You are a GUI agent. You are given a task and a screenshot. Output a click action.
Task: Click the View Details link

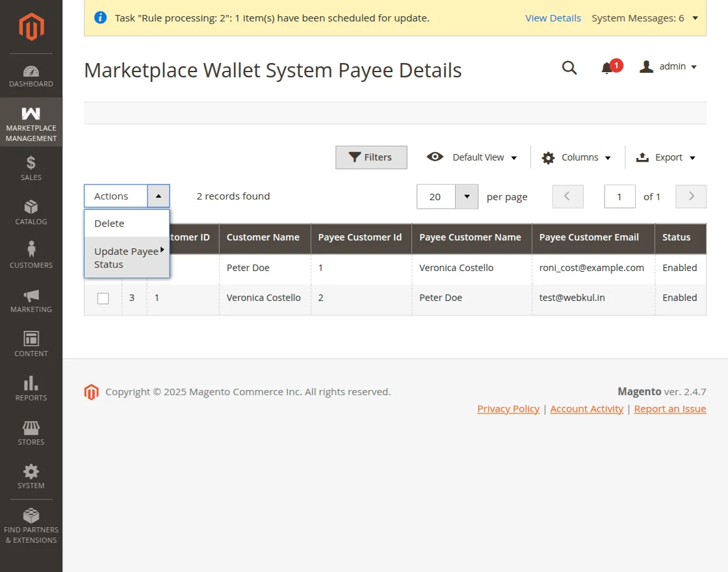[x=553, y=18]
